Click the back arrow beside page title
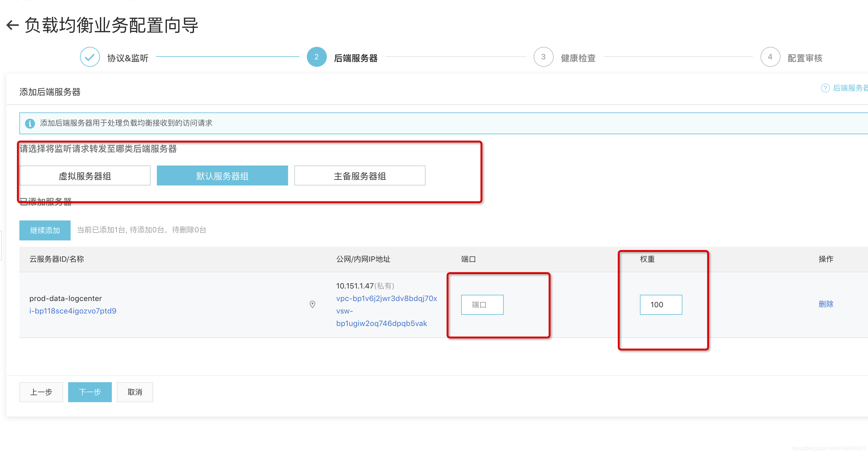Image resolution: width=868 pixels, height=454 pixels. [x=12, y=25]
